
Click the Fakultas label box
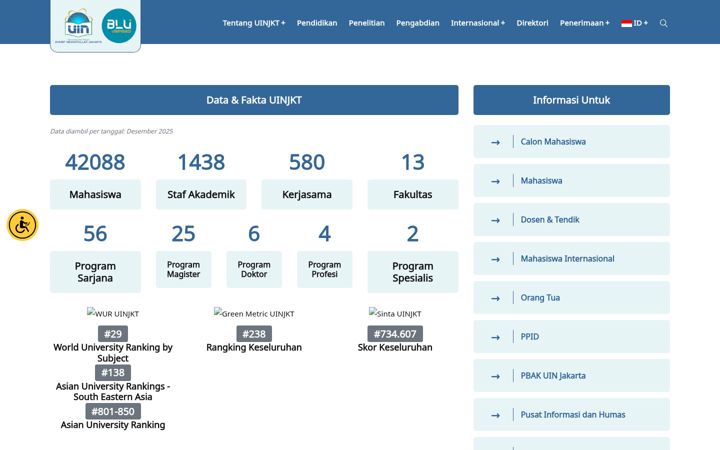pyautogui.click(x=413, y=195)
